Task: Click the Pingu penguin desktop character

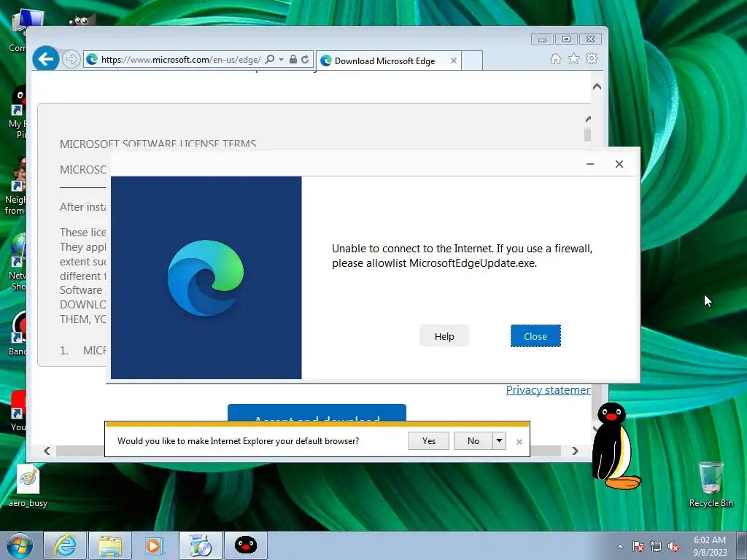Action: (x=616, y=446)
